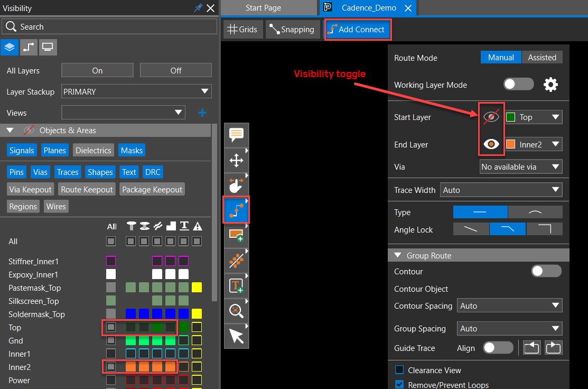Select the comment/markup tool
The width and height of the screenshot is (588, 389).
click(236, 135)
